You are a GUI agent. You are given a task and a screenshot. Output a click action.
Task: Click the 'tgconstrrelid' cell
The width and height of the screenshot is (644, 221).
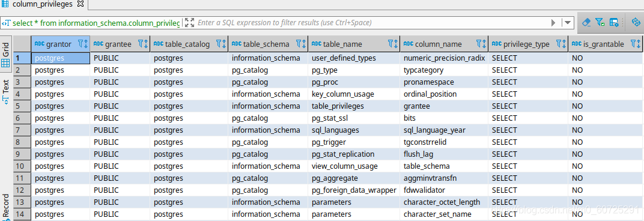pyautogui.click(x=445, y=142)
